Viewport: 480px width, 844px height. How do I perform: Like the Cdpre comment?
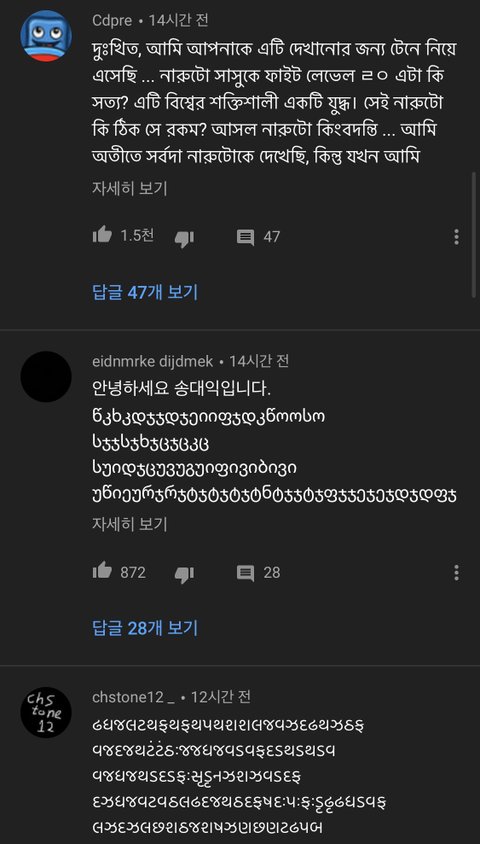[x=102, y=235]
